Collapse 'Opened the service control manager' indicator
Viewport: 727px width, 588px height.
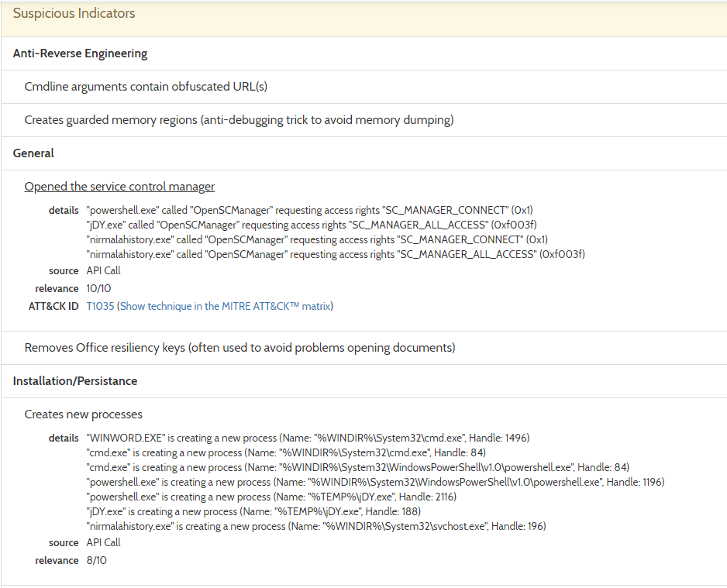(x=119, y=186)
